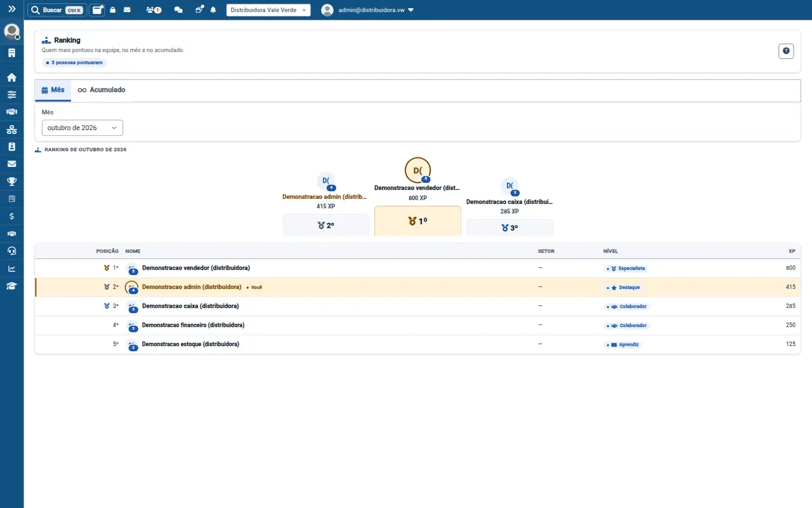Viewport: 812px width, 508px height.
Task: Click the Especialista level badge
Action: 625,268
